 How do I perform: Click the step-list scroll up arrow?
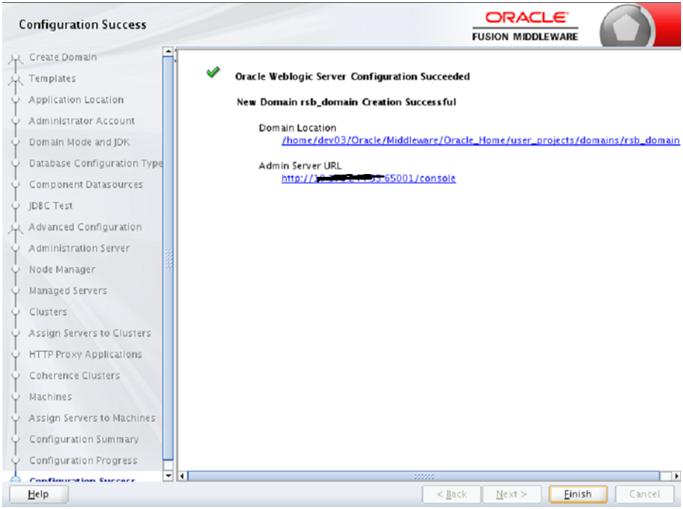pyautogui.click(x=168, y=51)
